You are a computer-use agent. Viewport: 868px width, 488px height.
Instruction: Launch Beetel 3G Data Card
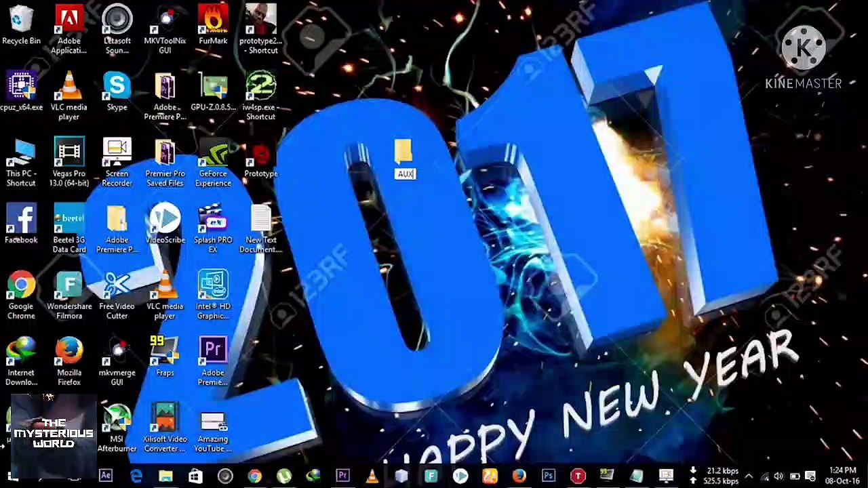pos(69,229)
